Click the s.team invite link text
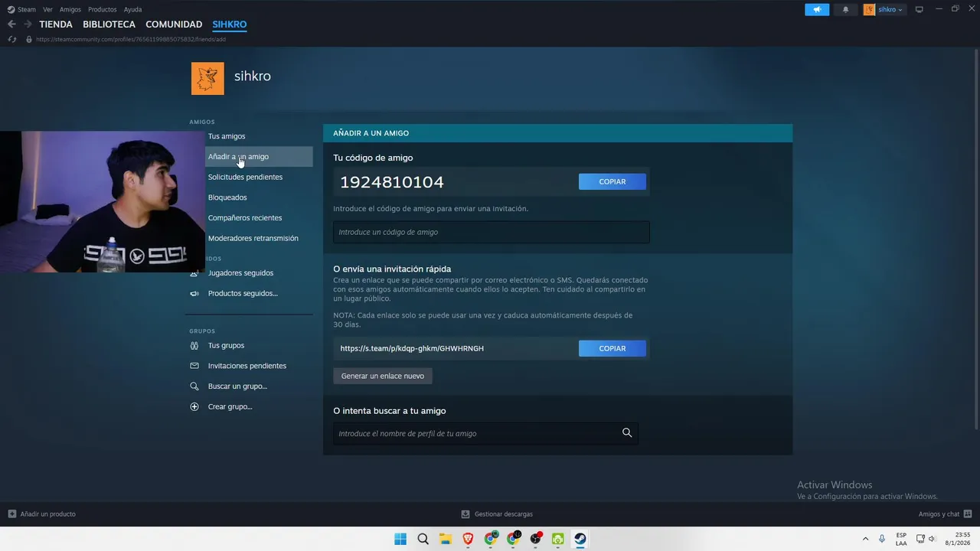 click(412, 348)
